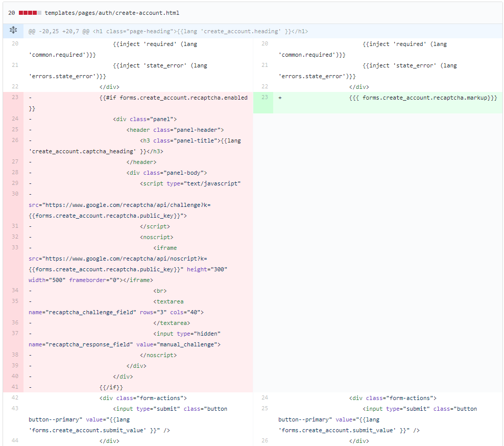Select left line number 31
504x446 pixels.
[x=15, y=226]
